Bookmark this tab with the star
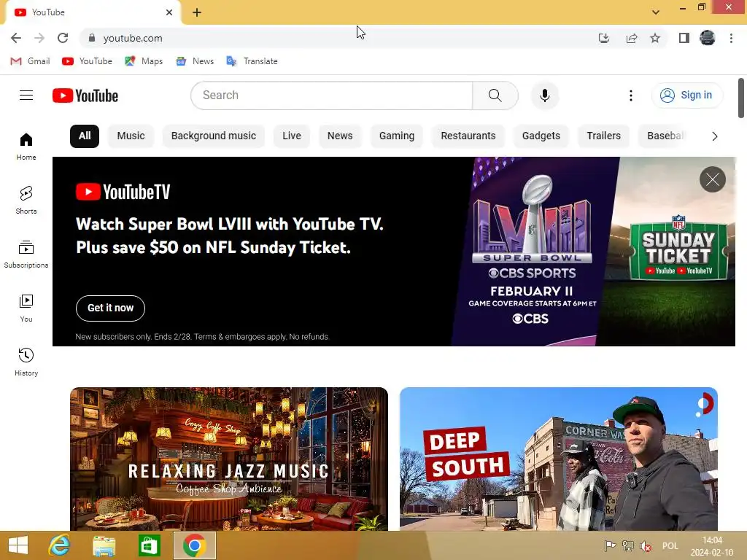The image size is (747, 560). tap(655, 38)
